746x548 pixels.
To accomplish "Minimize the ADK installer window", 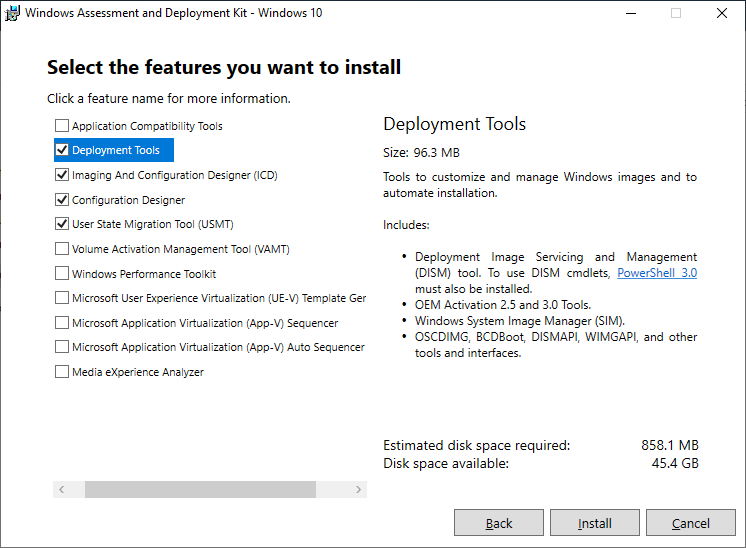I will point(631,13).
